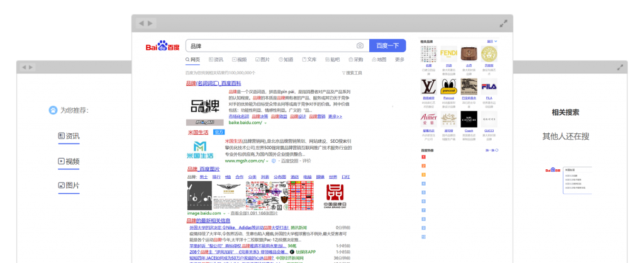The width and height of the screenshot is (644, 263).
Task: Click the 图片 item in left window recommendations
Action: 69,186
